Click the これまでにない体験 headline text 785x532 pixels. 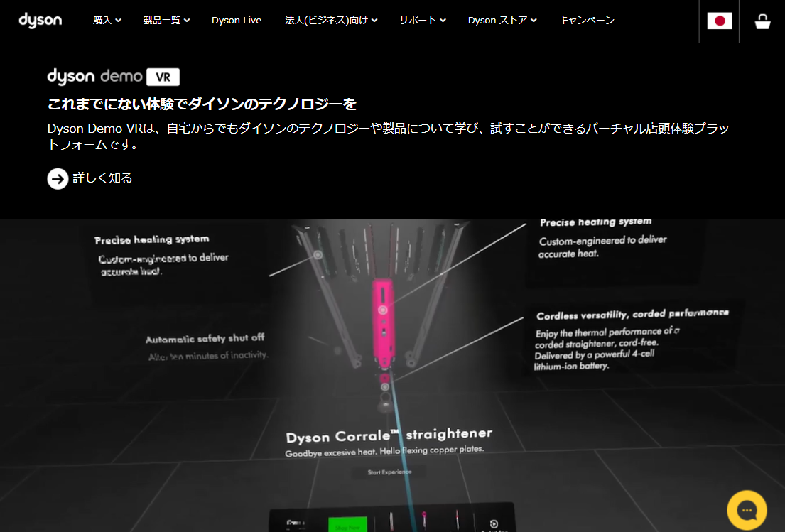(x=202, y=104)
